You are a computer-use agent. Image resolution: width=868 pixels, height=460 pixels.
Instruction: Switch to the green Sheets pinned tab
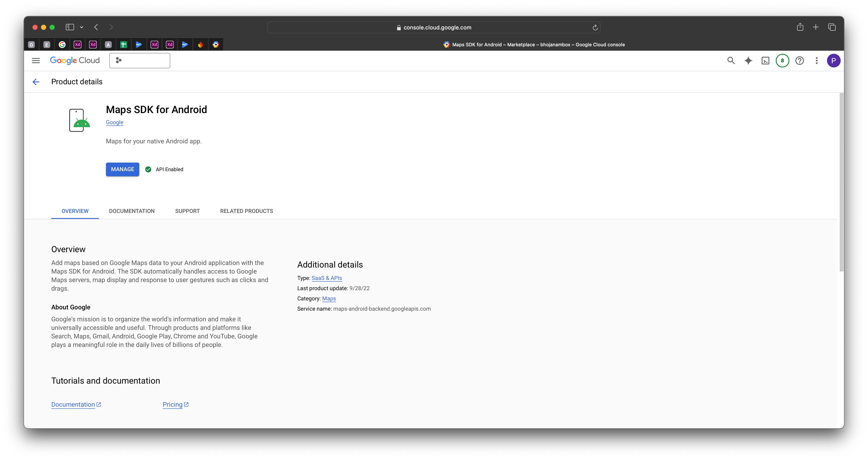tap(124, 44)
